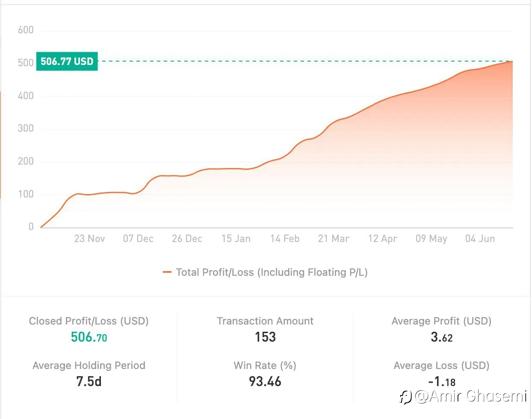
Task: Click the watermark logo icon beside @Amir Ghasemi
Action: [405, 397]
